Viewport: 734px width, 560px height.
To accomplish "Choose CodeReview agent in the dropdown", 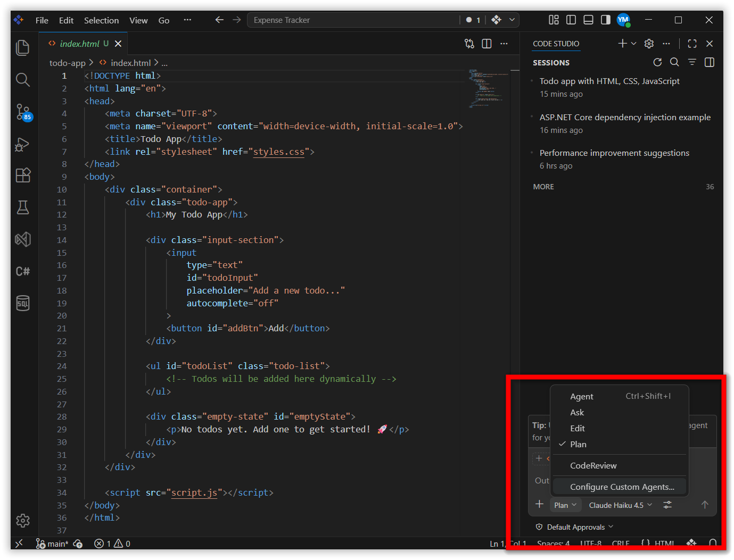I will tap(620, 465).
